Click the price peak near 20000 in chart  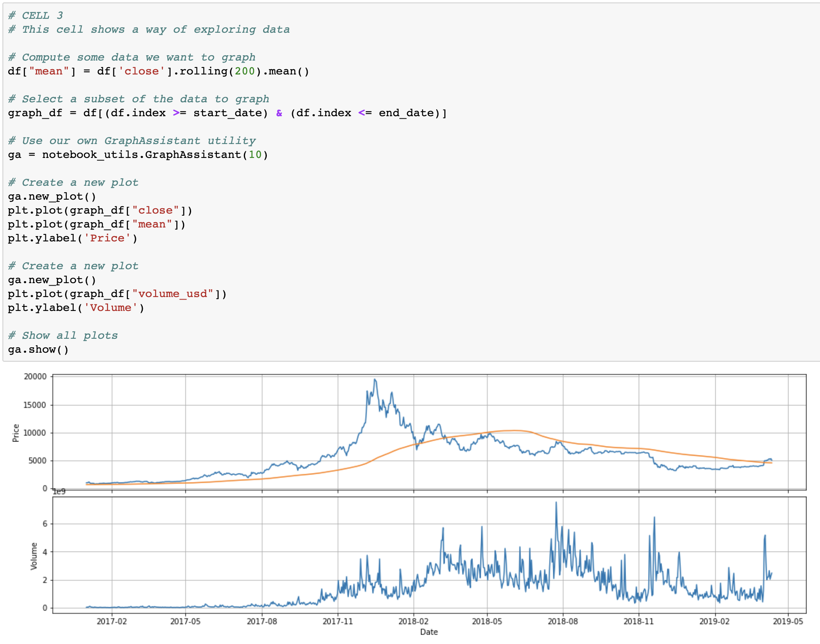click(375, 380)
